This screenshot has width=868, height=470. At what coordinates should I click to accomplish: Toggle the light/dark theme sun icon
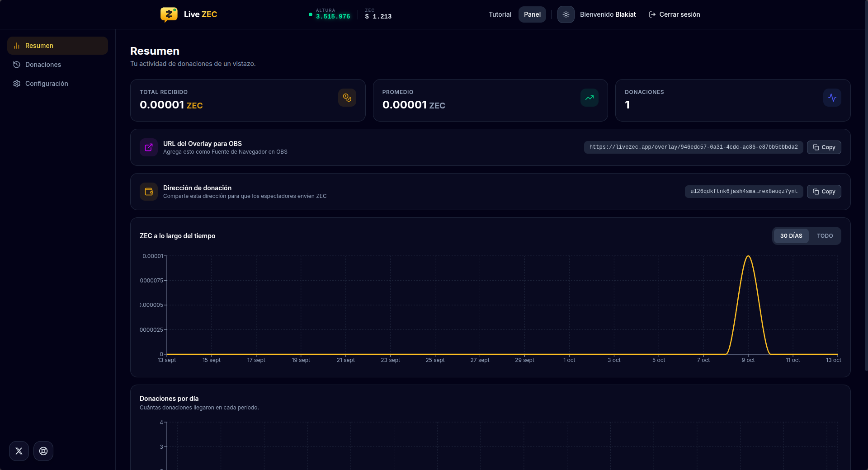(566, 14)
